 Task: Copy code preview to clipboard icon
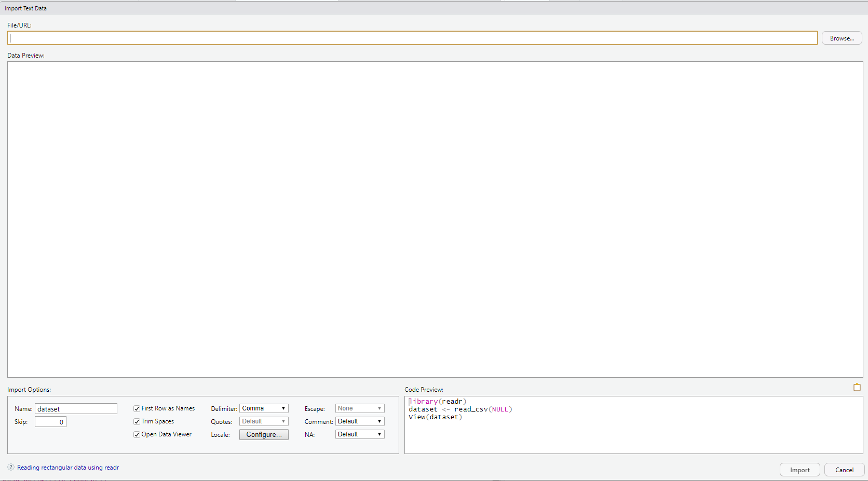(857, 387)
